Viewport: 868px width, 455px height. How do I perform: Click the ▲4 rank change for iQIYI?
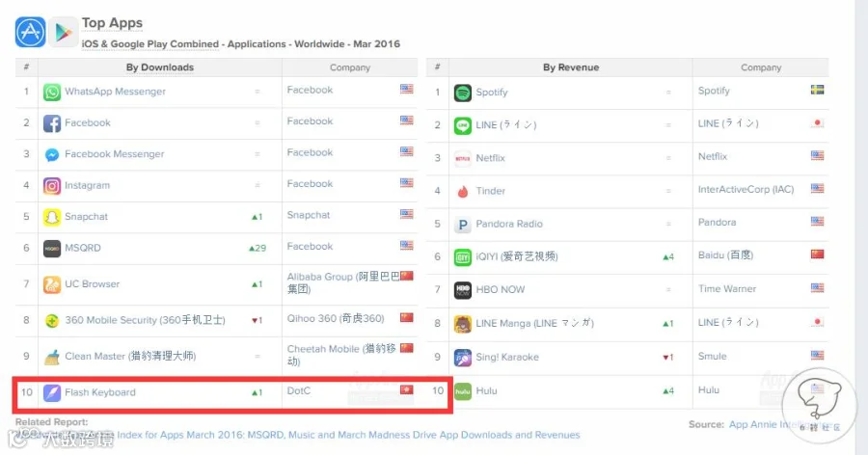(668, 256)
